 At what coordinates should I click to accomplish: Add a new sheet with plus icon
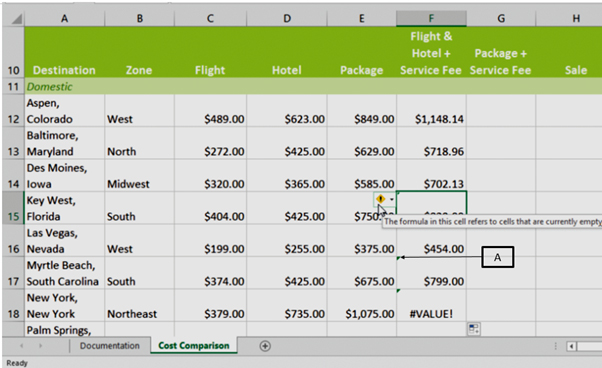[x=265, y=346]
